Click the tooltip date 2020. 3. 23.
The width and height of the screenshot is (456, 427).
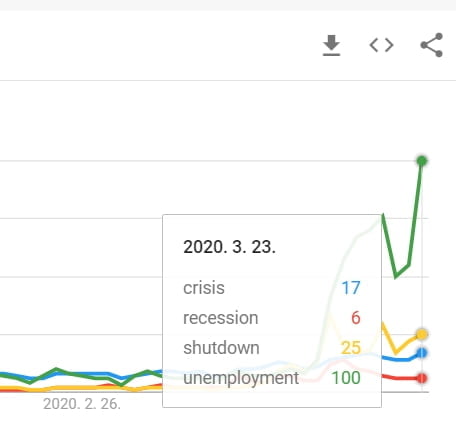(x=229, y=247)
